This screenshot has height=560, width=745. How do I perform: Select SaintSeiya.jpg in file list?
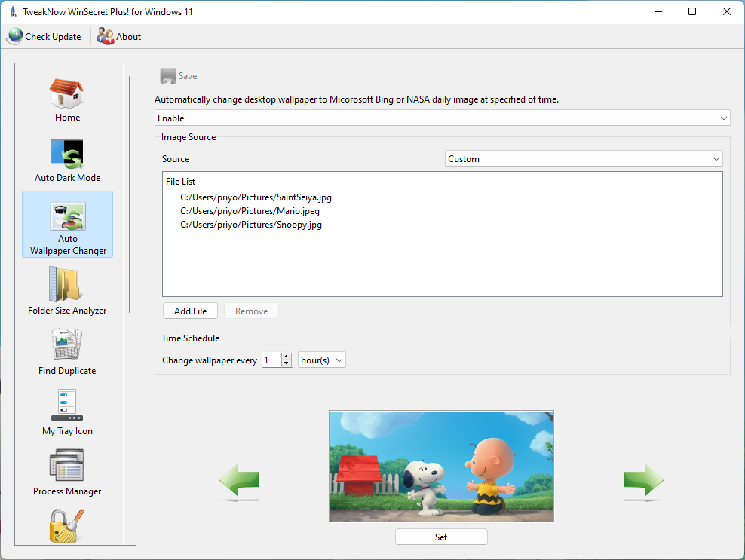click(x=256, y=197)
